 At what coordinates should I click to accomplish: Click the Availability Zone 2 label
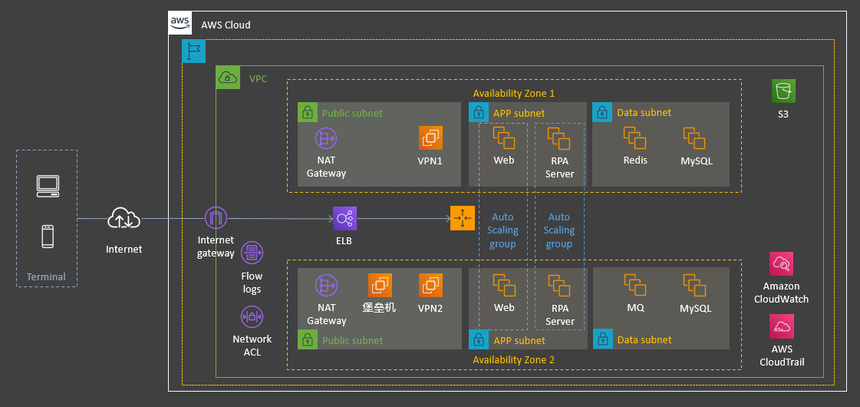[514, 360]
